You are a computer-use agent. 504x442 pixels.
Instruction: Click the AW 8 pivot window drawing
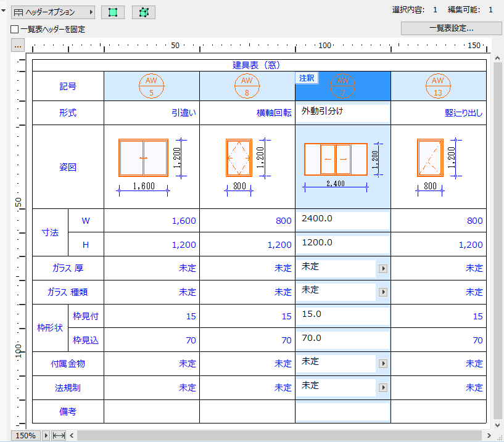tap(239, 158)
